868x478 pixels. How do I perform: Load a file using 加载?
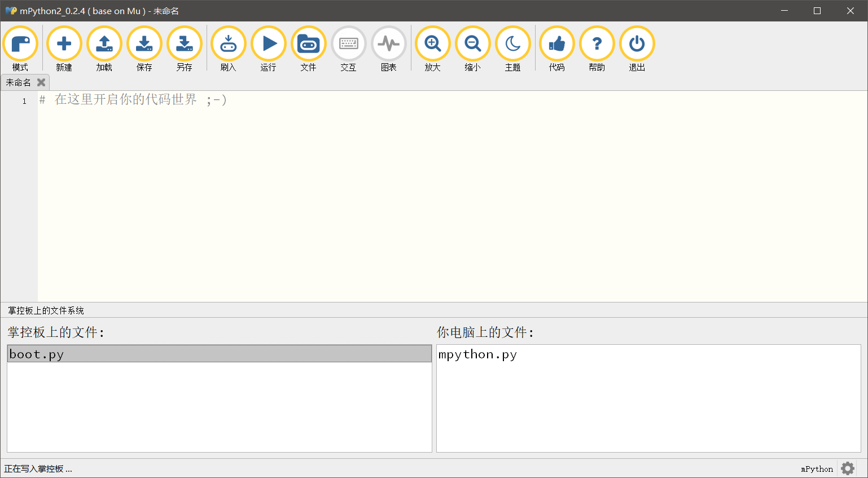(x=104, y=49)
